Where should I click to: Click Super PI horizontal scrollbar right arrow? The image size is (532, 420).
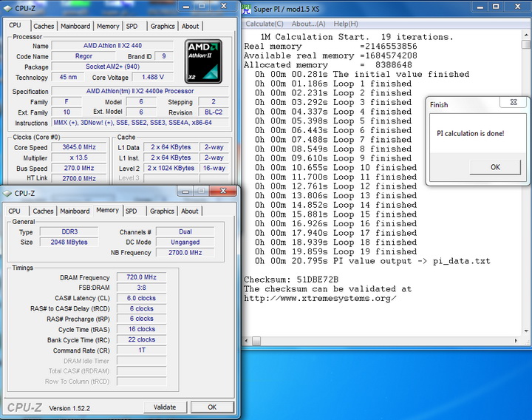(516, 341)
